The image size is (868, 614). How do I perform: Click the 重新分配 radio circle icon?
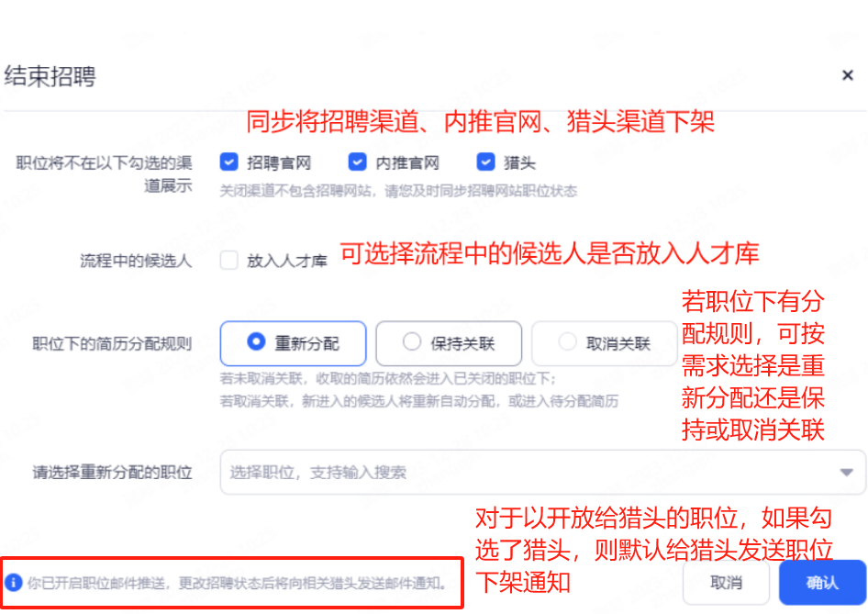[x=256, y=341]
